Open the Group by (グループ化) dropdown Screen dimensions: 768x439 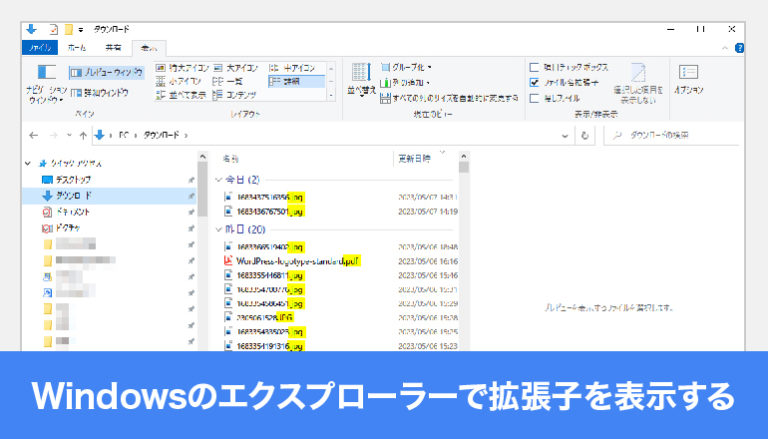(406, 67)
